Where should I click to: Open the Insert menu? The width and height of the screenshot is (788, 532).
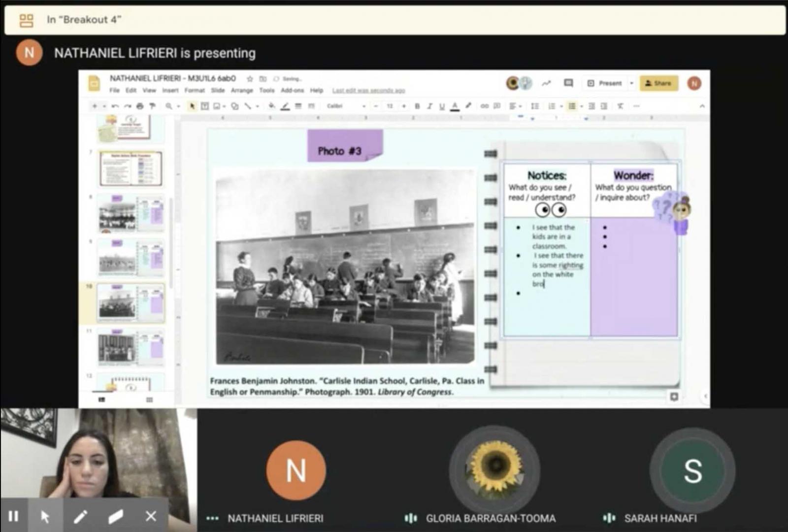click(x=170, y=90)
